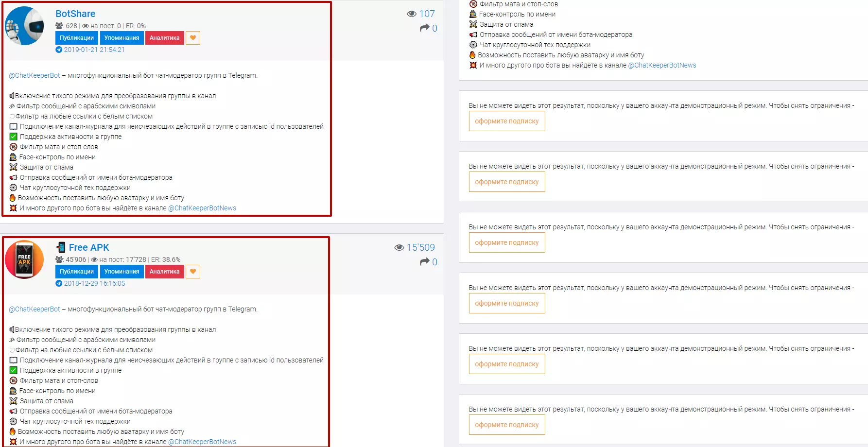868x447 pixels.
Task: Click guard emoji beside Face-контроль in BotShare post
Action: click(13, 157)
